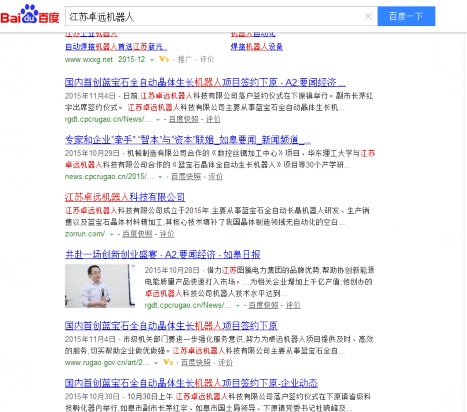Expand dropdown arrow after news.cpcrugao.cn/2015/
Screen dimensions: 467x412
(x=160, y=177)
